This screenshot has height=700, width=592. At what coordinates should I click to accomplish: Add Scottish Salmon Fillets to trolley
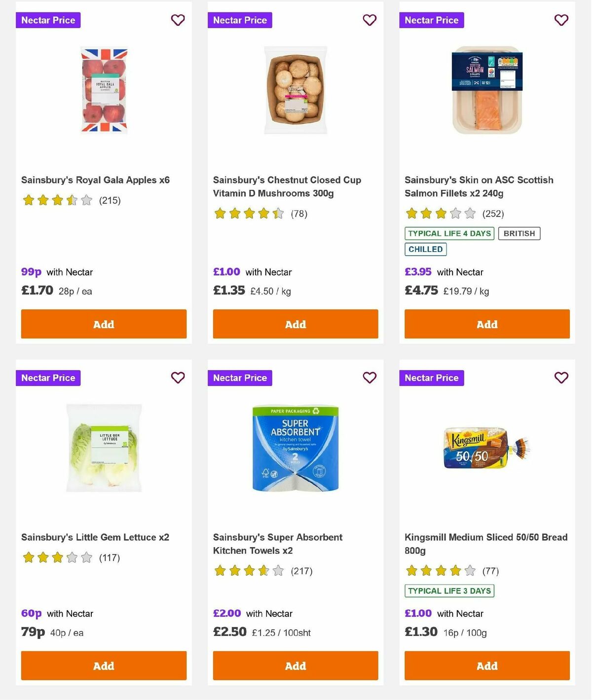[x=487, y=324]
